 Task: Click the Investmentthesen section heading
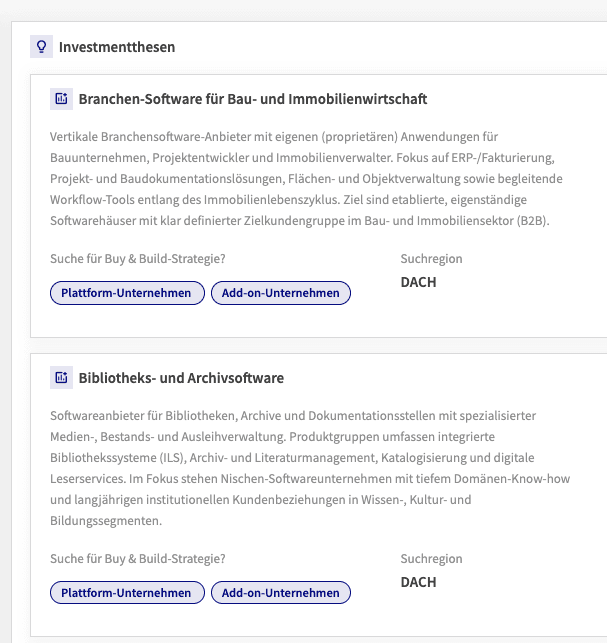[x=117, y=47]
